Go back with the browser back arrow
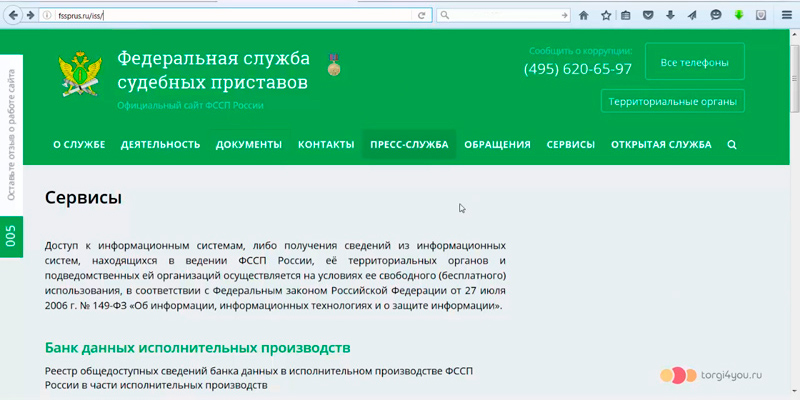Screen dimensions: 800x400 click(13, 15)
